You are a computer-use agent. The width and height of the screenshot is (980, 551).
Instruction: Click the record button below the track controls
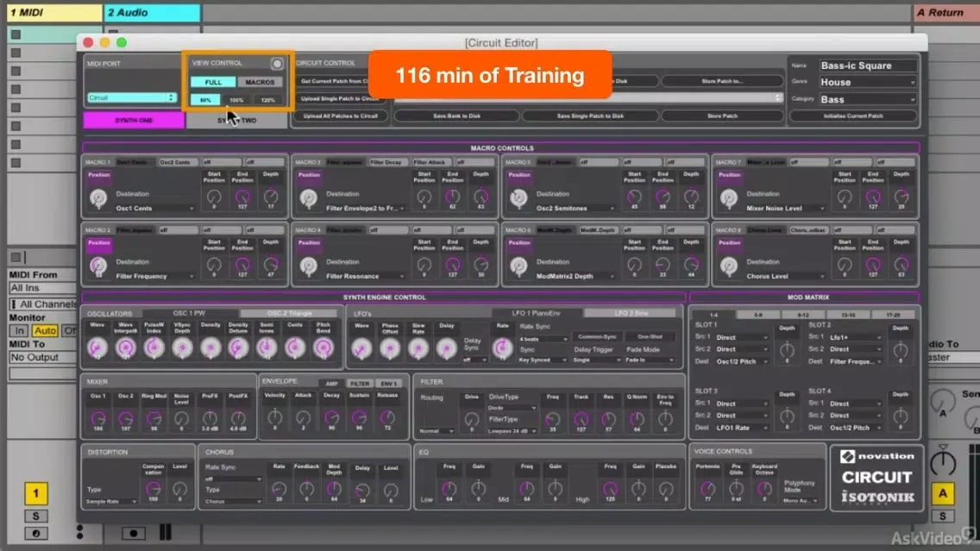133,533
